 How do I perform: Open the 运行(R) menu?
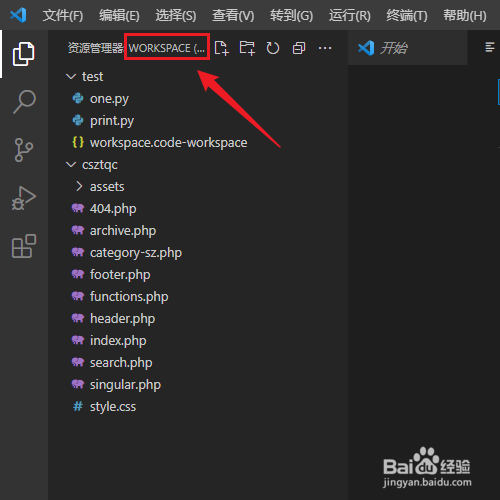(350, 15)
